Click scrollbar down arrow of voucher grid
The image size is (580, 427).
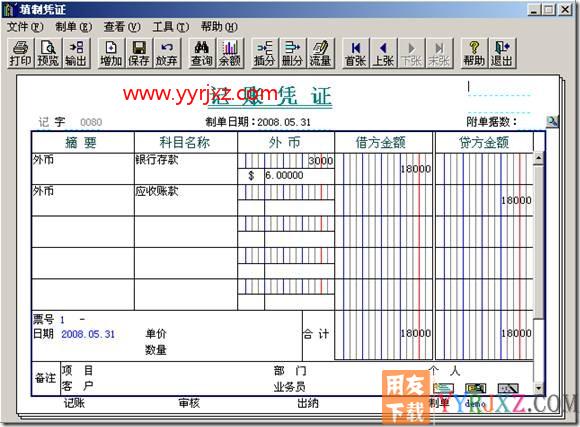pyautogui.click(x=539, y=388)
